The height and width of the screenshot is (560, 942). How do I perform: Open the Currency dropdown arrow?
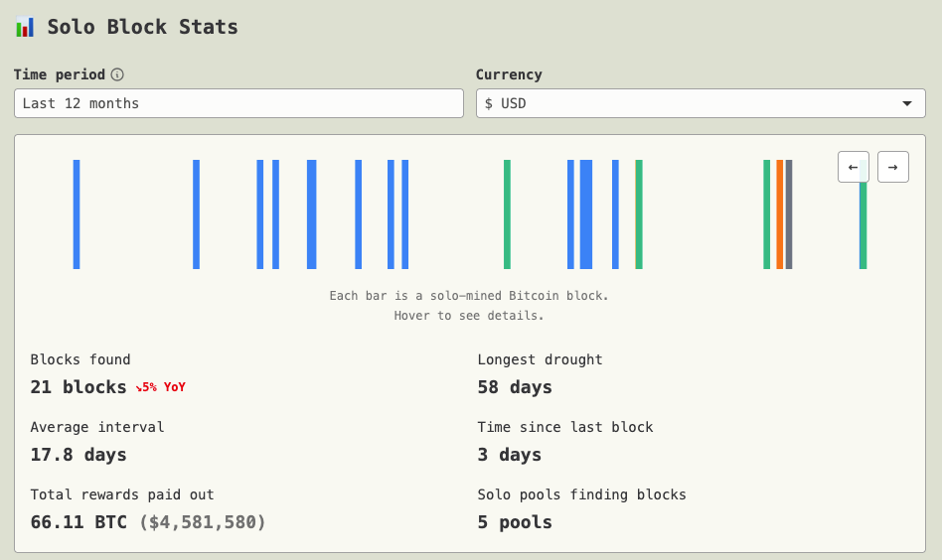(x=906, y=103)
